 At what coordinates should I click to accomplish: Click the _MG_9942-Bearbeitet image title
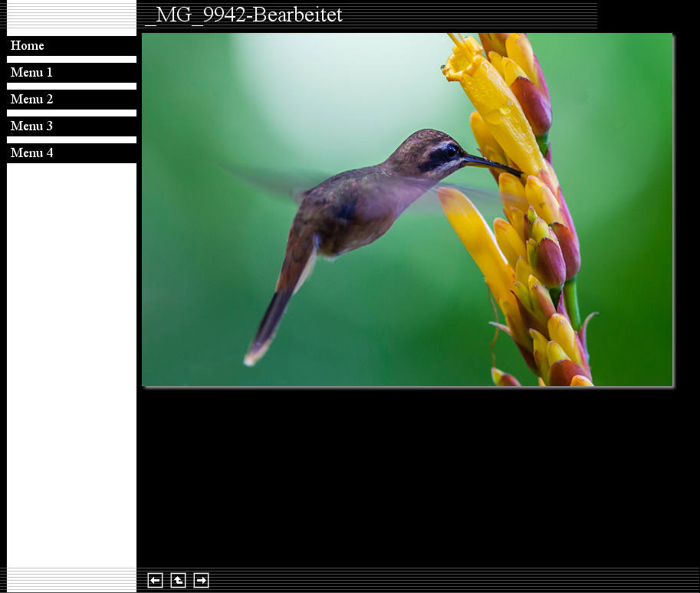(x=244, y=15)
